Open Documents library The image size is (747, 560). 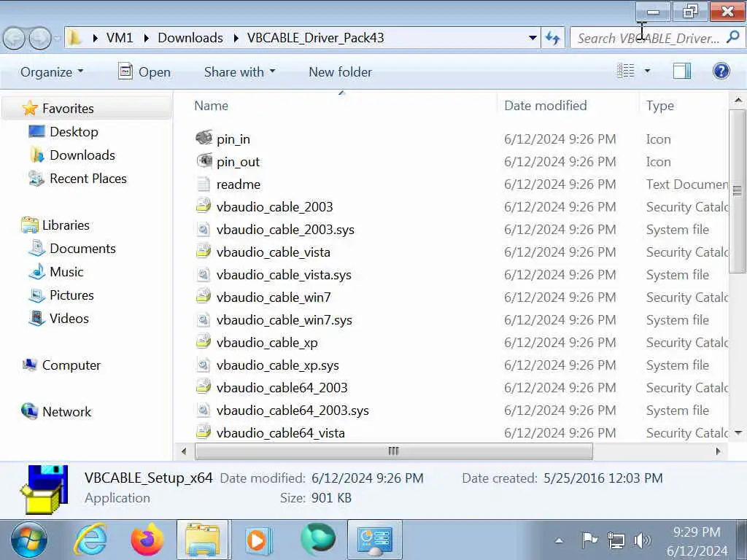(x=82, y=248)
